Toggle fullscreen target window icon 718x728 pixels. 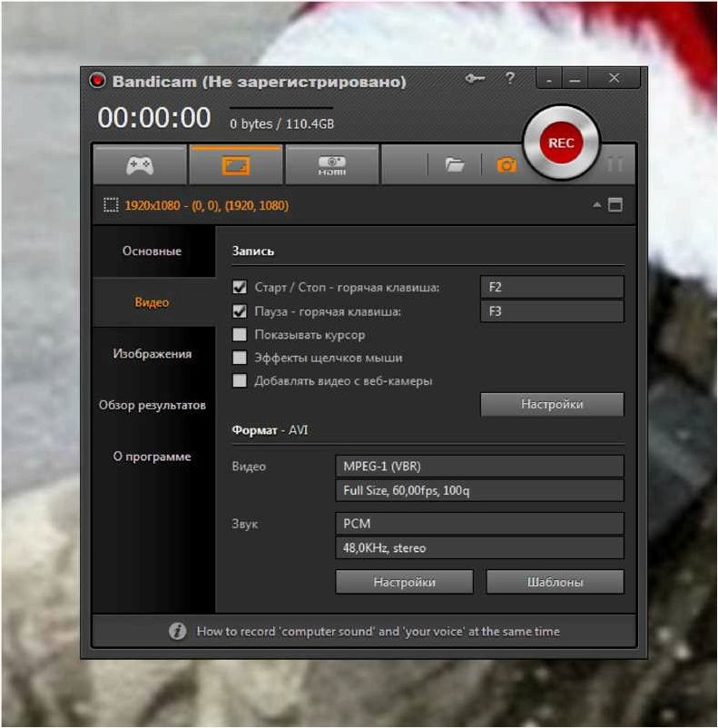(615, 205)
